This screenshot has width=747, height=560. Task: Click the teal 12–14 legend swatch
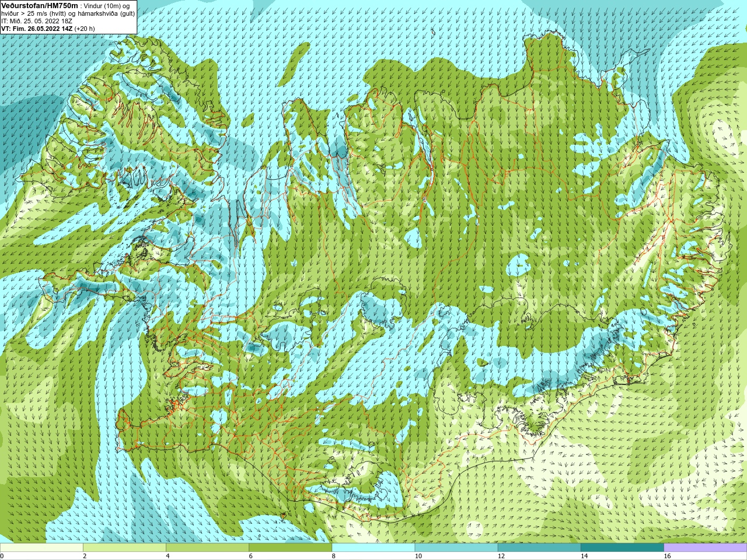pyautogui.click(x=539, y=548)
